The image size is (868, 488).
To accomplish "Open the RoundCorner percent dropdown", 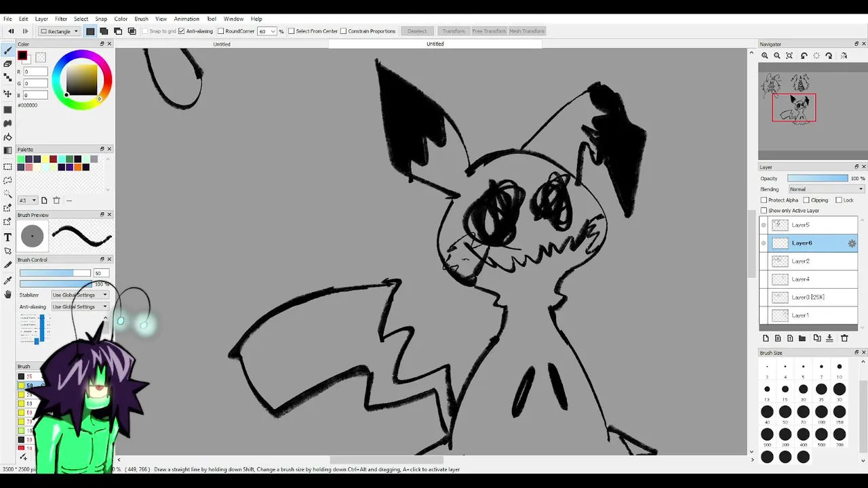I will 273,31.
